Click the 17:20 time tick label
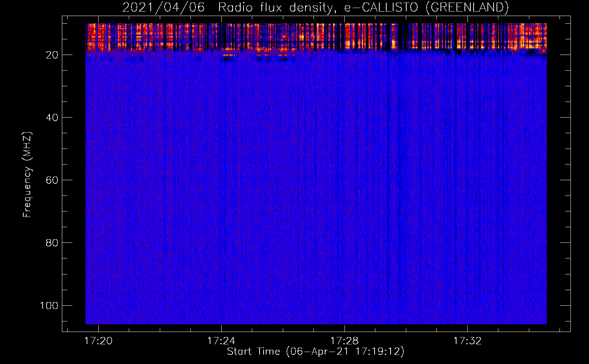 98,341
